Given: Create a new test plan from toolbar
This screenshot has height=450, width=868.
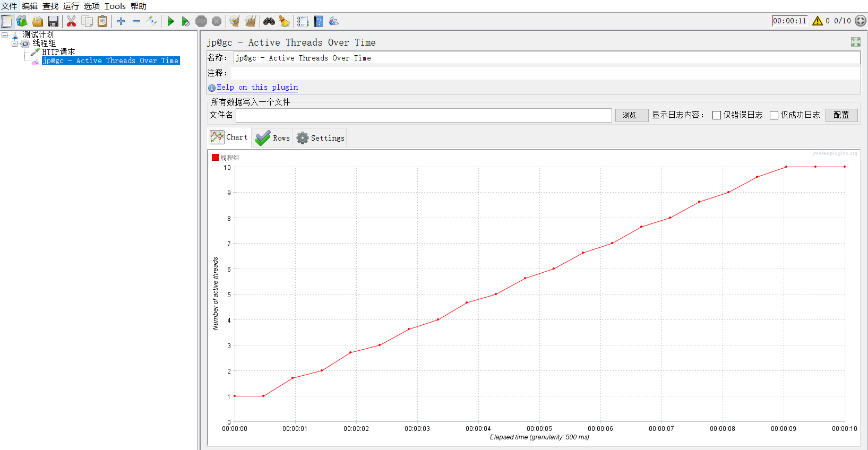Looking at the screenshot, I should (7, 21).
